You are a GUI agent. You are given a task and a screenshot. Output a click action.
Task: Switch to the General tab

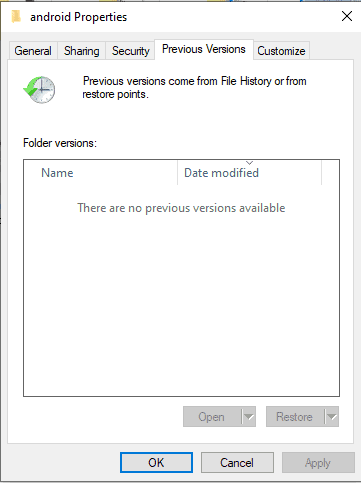[x=33, y=51]
